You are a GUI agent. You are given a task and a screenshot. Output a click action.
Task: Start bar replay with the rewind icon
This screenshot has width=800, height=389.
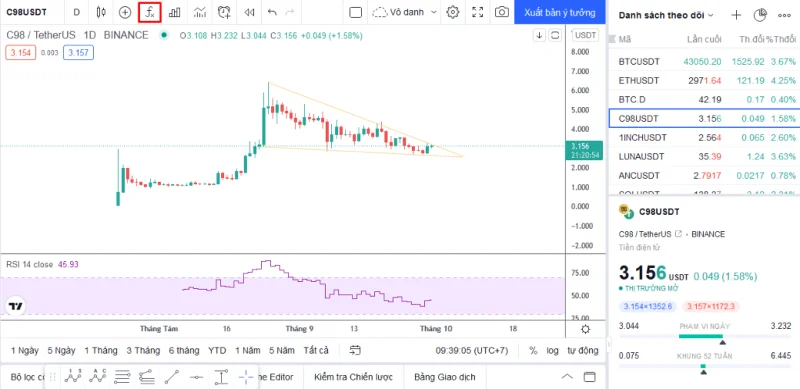(x=249, y=12)
